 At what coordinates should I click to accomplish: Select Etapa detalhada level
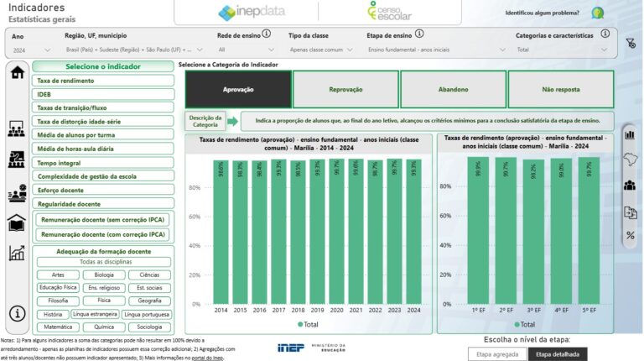coord(558,354)
